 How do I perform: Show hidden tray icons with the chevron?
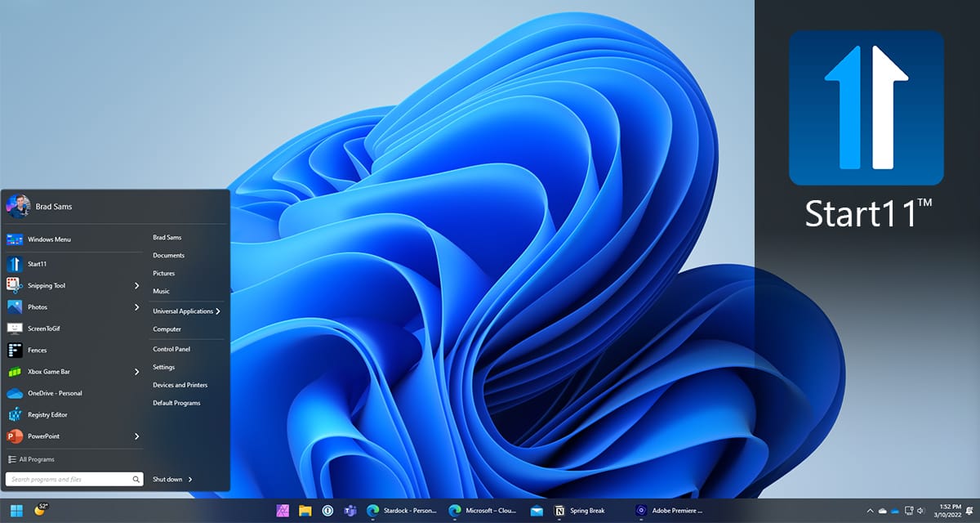click(869, 511)
